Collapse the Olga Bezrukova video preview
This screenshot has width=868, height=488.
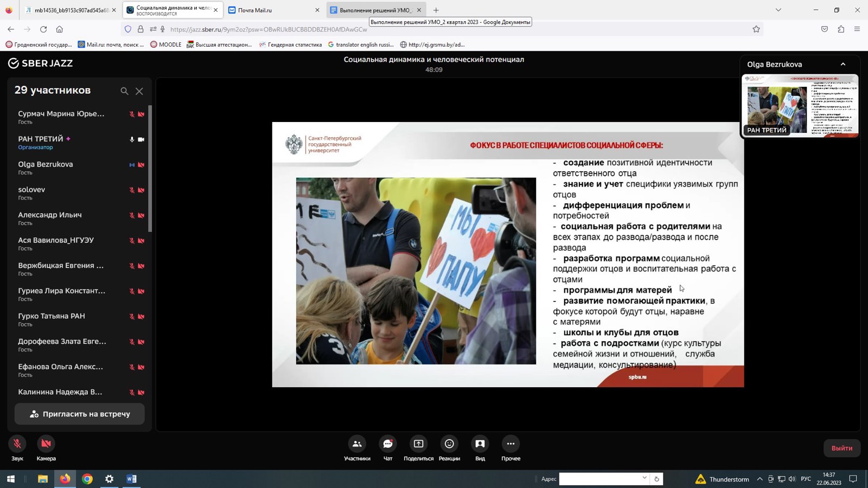[843, 65]
